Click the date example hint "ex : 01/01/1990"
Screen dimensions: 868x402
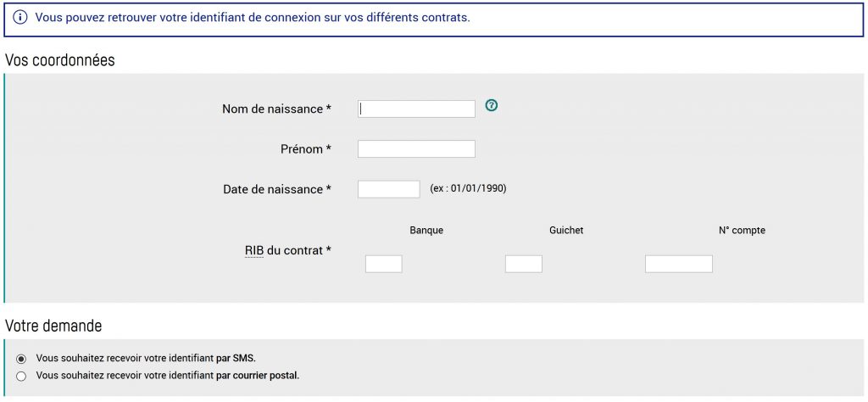pyautogui.click(x=468, y=188)
